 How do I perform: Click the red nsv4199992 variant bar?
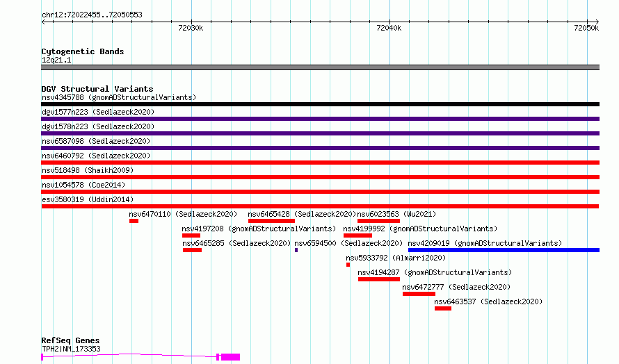click(x=357, y=235)
